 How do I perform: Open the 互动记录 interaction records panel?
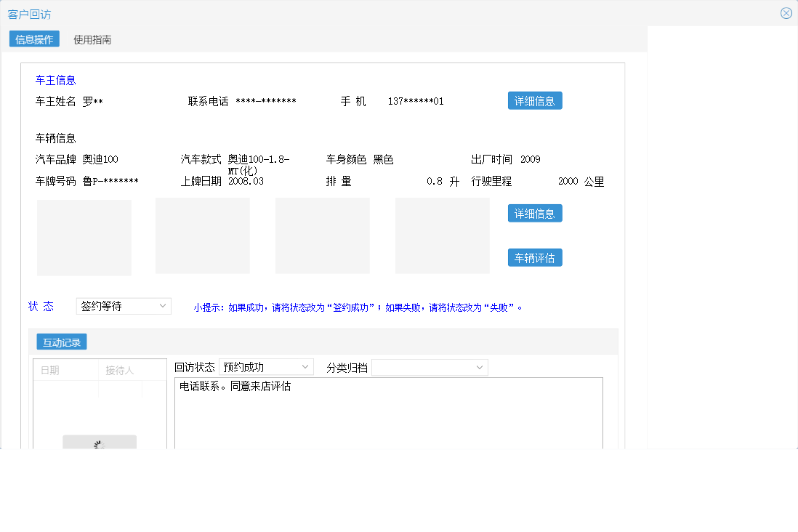pyautogui.click(x=61, y=342)
